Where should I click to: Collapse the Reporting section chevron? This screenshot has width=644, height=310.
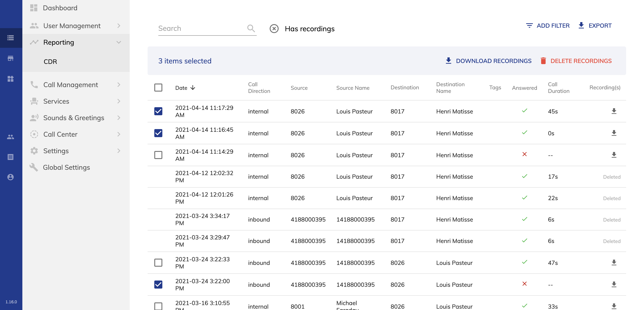[119, 42]
